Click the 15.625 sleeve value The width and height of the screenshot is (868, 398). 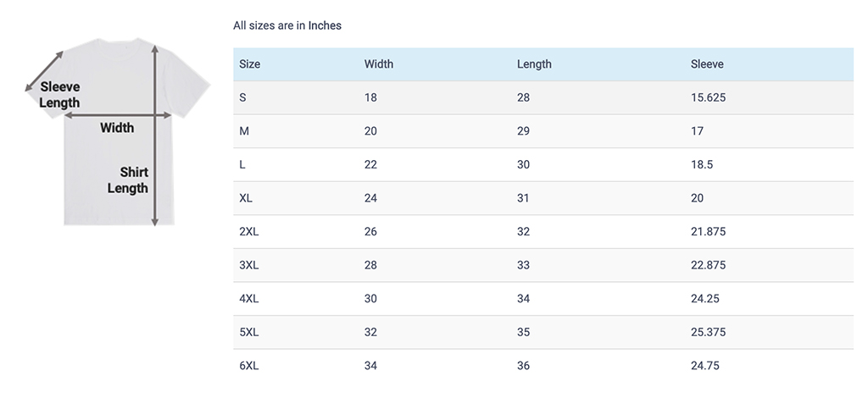708,97
